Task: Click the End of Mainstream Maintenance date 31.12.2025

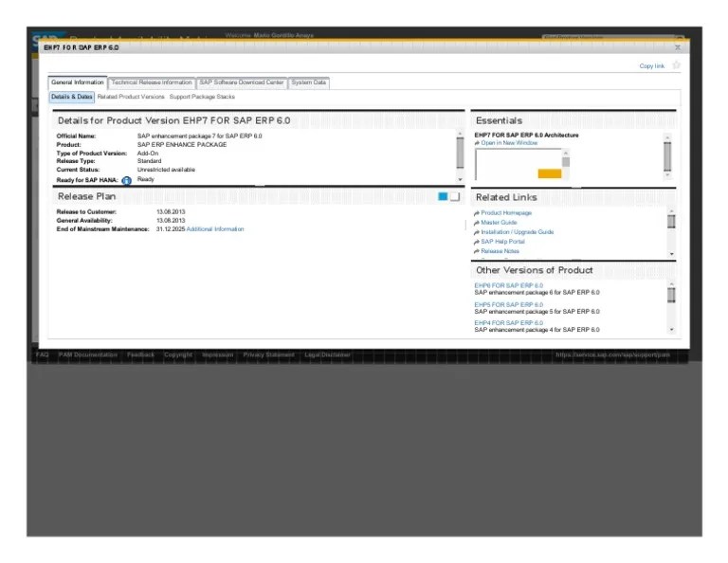Action: pyautogui.click(x=171, y=229)
